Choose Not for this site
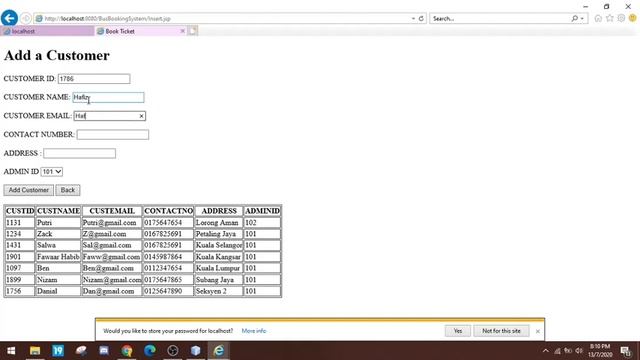 [x=501, y=331]
